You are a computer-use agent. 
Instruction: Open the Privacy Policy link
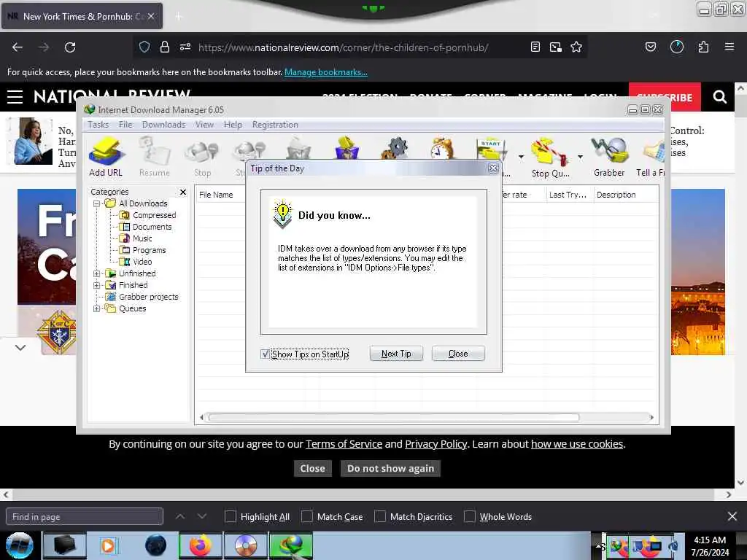pos(436,444)
